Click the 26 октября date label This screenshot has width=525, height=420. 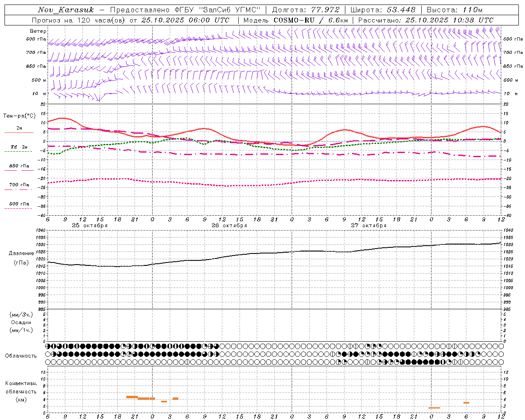[229, 226]
